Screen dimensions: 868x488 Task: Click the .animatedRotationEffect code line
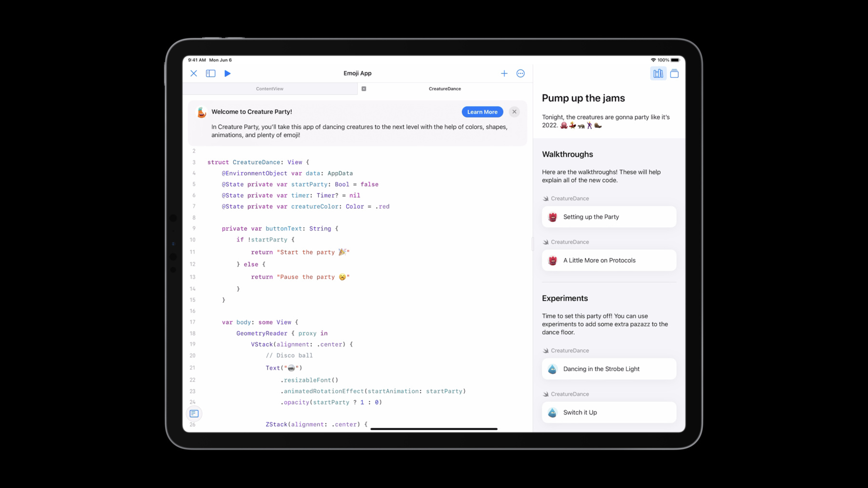(x=373, y=391)
